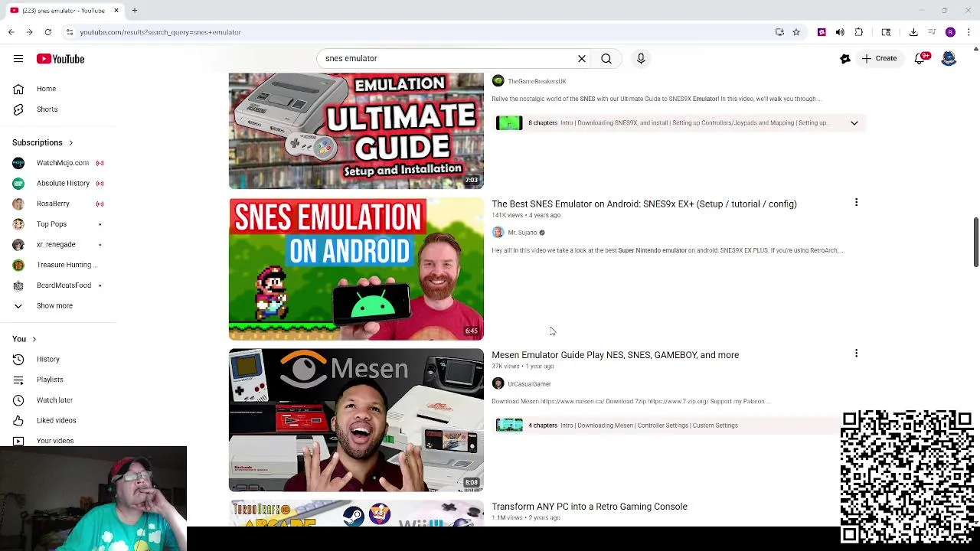The height and width of the screenshot is (551, 980).
Task: Click the SNES Emulation on Android thumbnail
Action: point(356,269)
